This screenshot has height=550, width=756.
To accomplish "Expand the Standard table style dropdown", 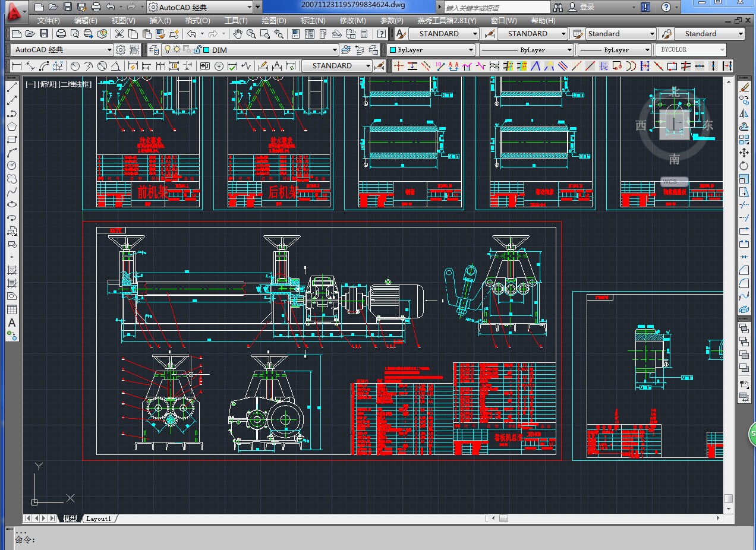I will point(652,34).
